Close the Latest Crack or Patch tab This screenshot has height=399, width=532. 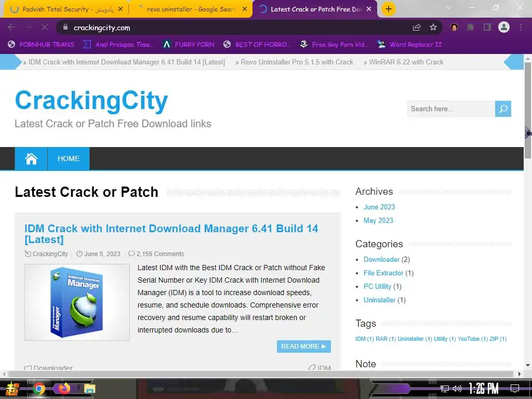pyautogui.click(x=369, y=9)
